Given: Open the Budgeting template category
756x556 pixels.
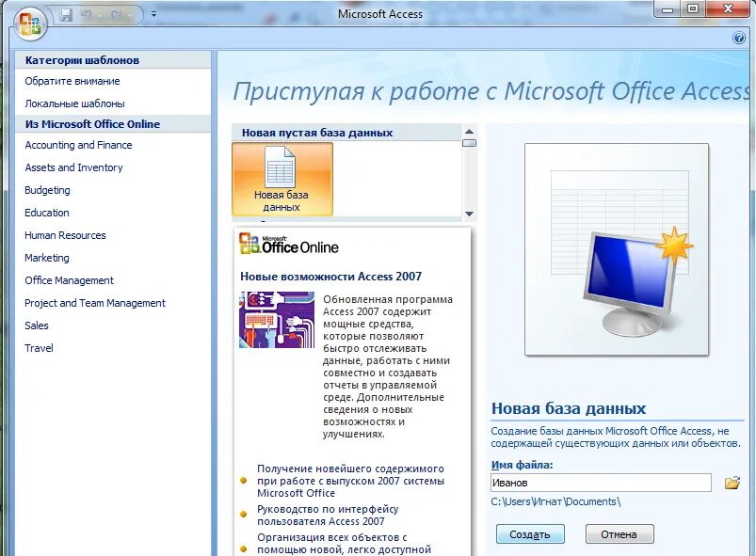Looking at the screenshot, I should [x=47, y=190].
